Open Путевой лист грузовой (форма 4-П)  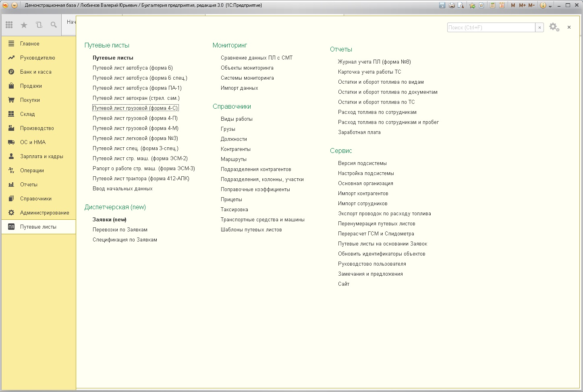pos(135,118)
